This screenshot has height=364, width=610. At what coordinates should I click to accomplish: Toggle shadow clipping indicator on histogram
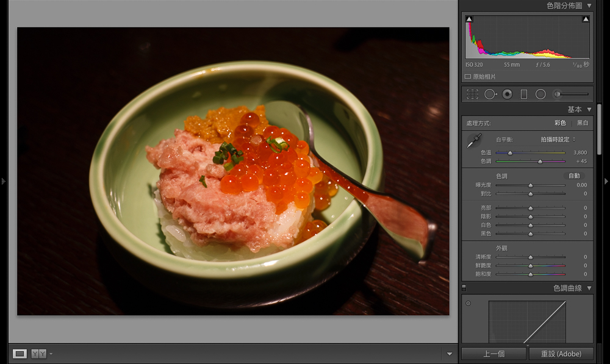point(469,20)
